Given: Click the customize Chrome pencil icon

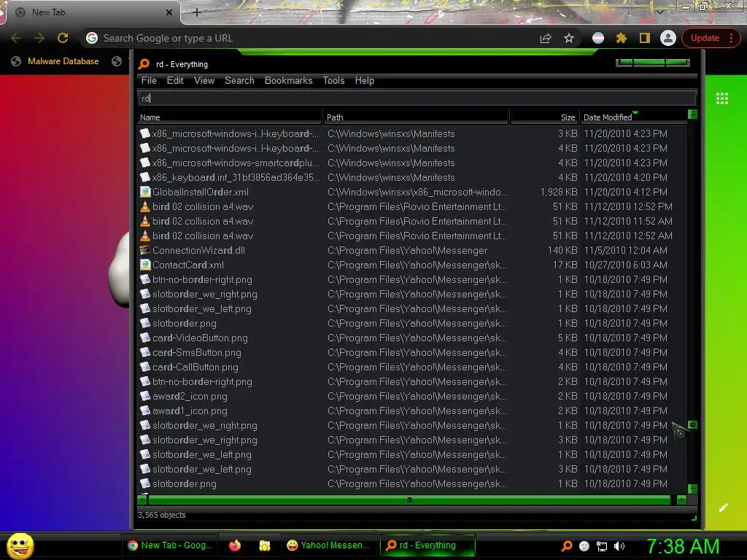Looking at the screenshot, I should 723,507.
